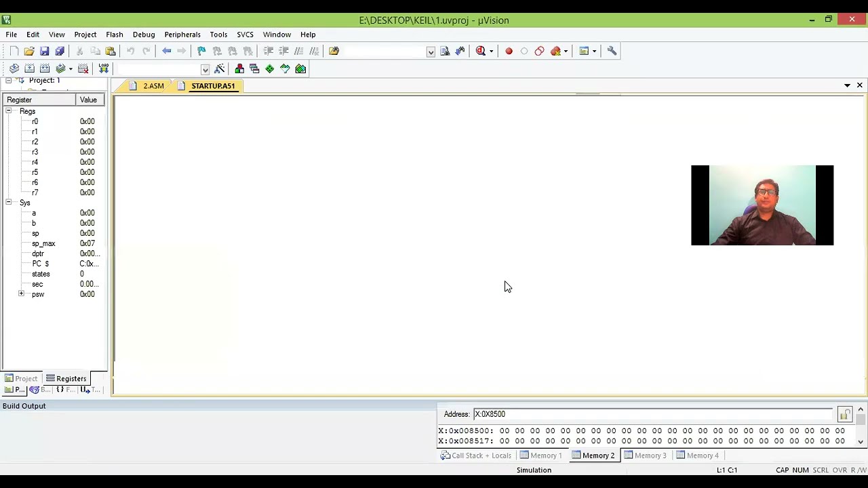The image size is (868, 488).
Task: Open Configuration with the wrench icon
Action: point(612,51)
